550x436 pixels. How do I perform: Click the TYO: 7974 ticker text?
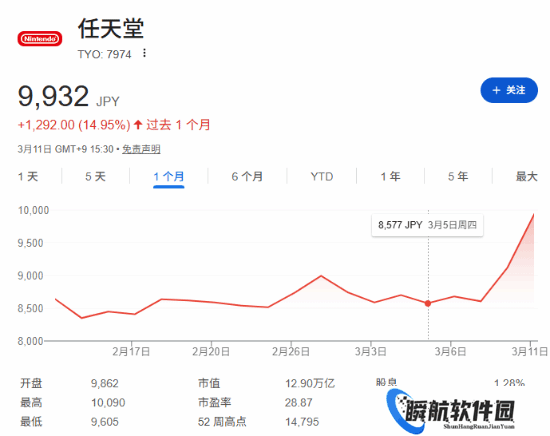click(x=105, y=54)
